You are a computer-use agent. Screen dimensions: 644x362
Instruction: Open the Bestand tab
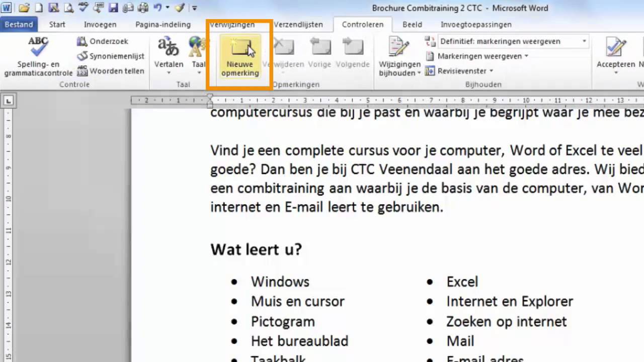[x=19, y=24]
